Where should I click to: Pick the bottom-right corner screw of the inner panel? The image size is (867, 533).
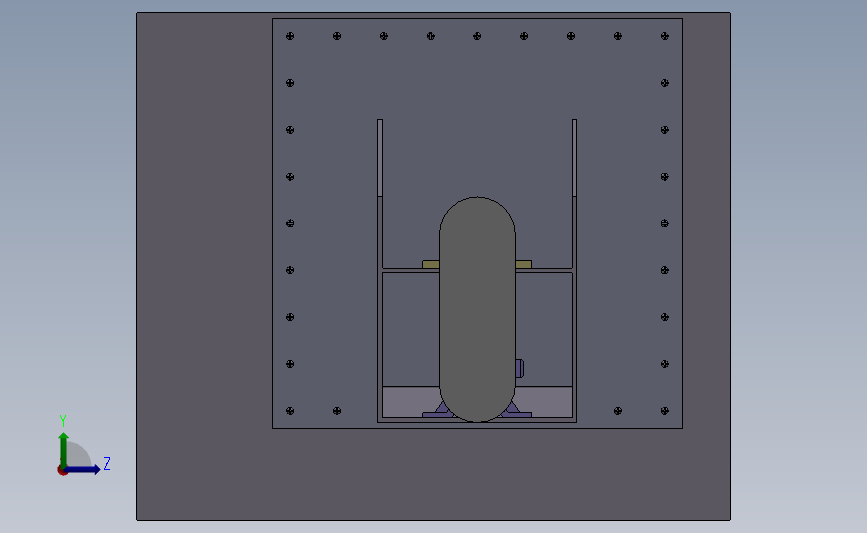[665, 411]
